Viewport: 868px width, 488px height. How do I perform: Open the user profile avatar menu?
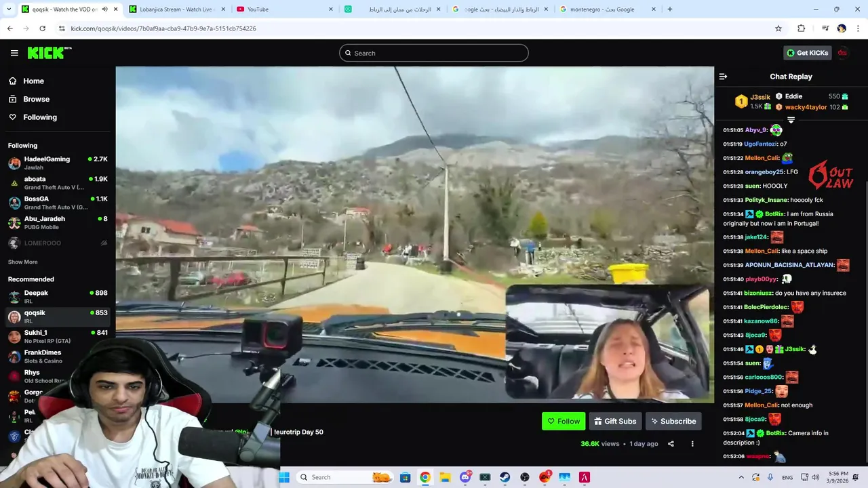[x=842, y=53]
